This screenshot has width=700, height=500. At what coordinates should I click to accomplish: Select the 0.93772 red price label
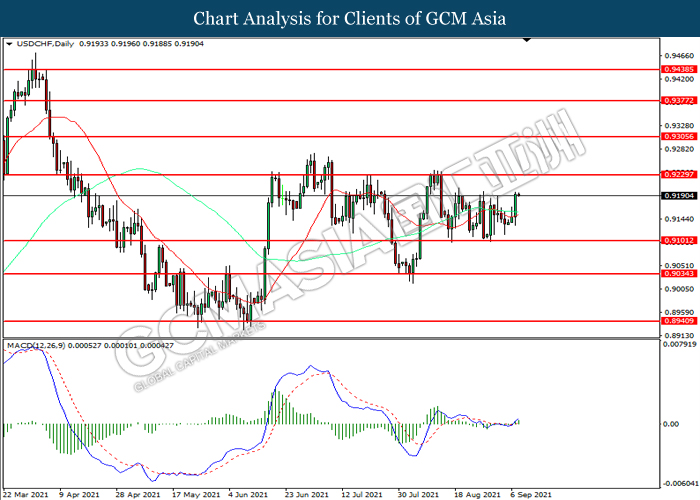pos(679,100)
